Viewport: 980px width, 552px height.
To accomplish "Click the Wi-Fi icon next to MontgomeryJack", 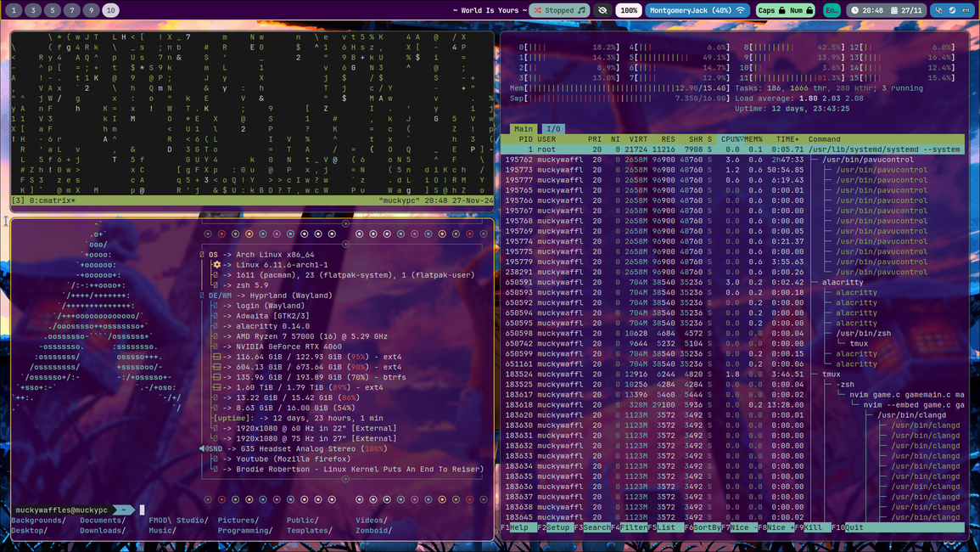I will point(741,10).
